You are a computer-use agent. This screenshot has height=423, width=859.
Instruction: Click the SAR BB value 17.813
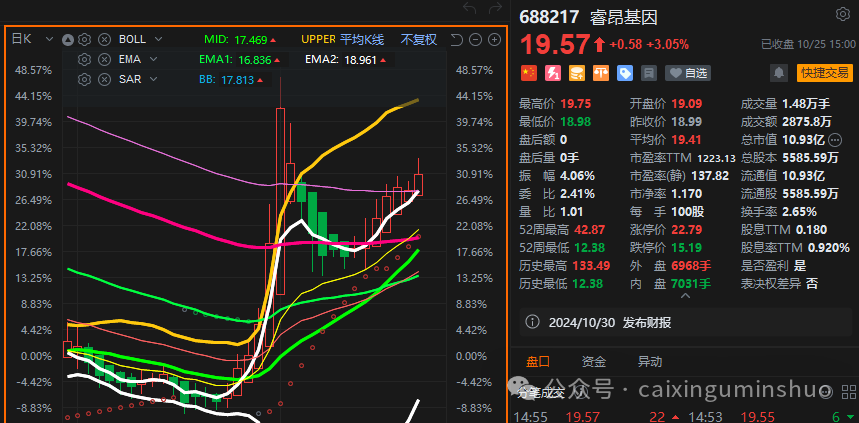238,80
